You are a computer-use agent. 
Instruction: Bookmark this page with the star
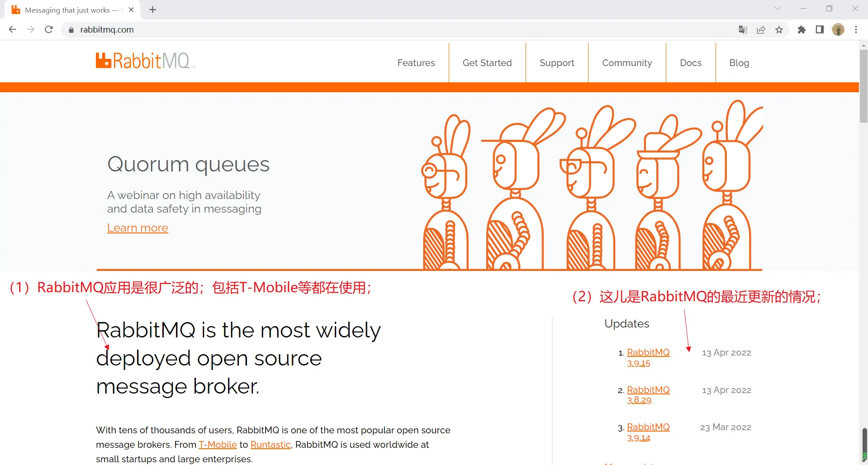pyautogui.click(x=779, y=30)
